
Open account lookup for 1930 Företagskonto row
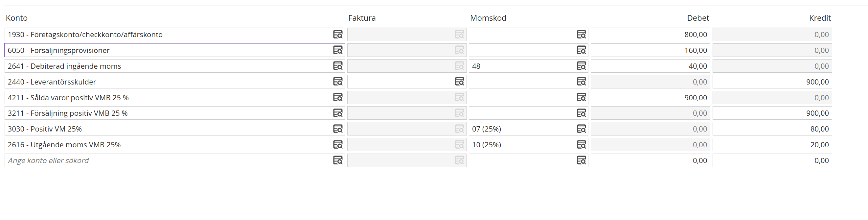point(338,35)
